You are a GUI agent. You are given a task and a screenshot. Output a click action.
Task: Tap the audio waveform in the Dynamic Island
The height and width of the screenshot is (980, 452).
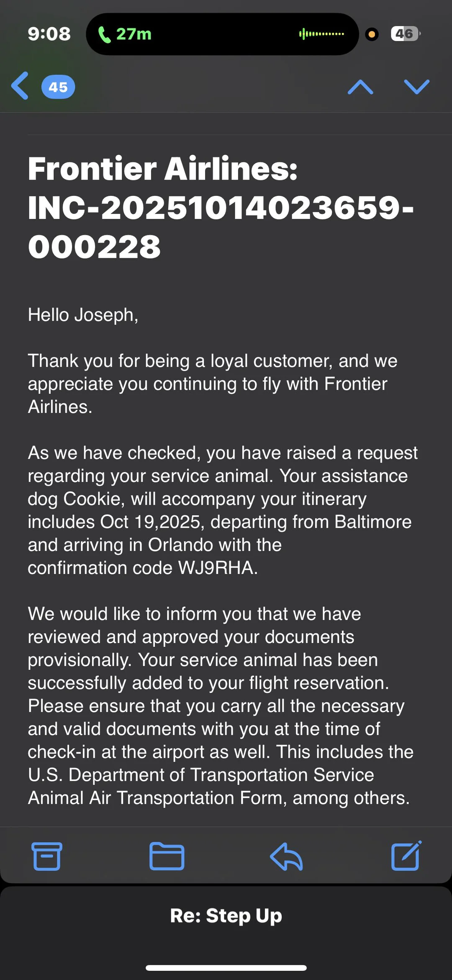pos(321,34)
